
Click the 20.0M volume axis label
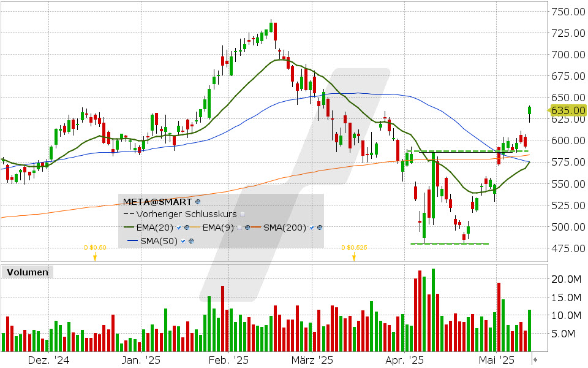[x=566, y=279]
